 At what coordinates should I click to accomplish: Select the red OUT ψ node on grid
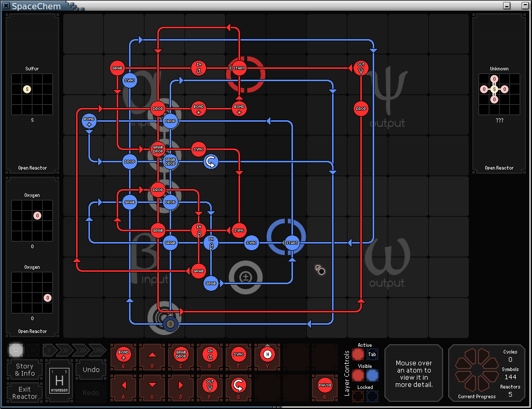click(x=361, y=68)
